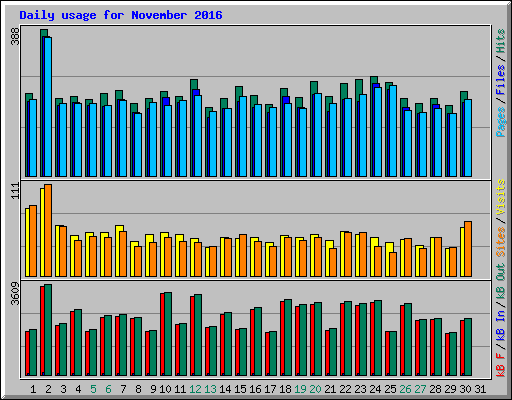Select day 9 on the x-axis
Image resolution: width=512 pixels, height=400 pixels.
click(153, 389)
